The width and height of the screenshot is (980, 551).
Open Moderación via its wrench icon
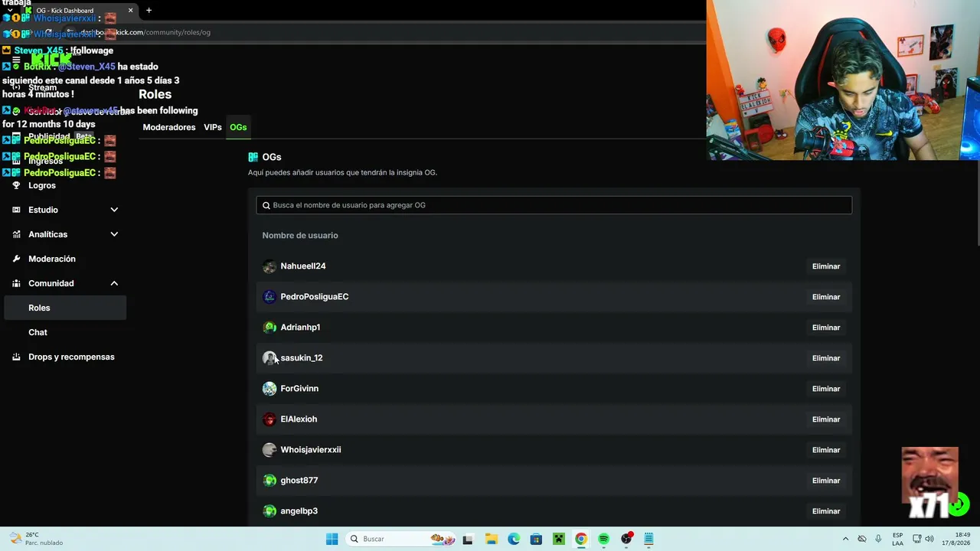[16, 259]
